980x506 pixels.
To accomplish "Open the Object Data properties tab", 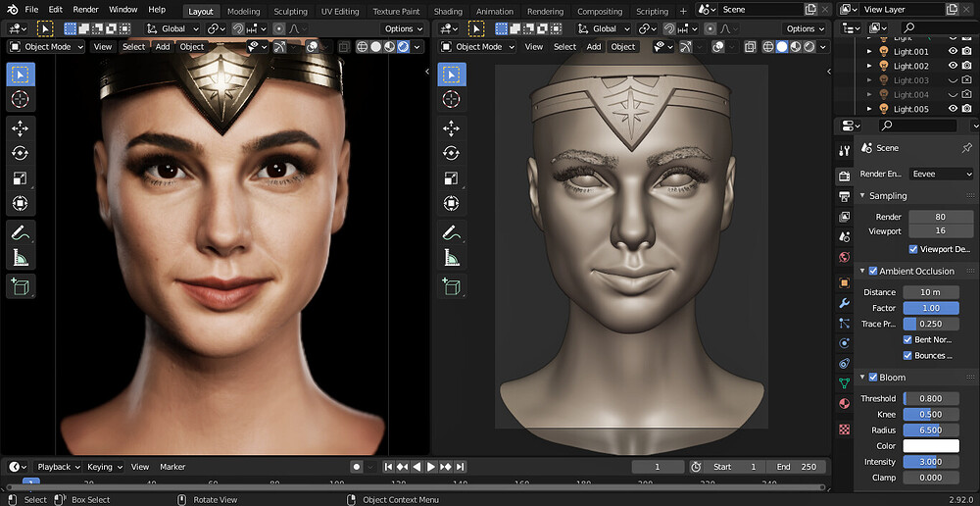I will click(x=845, y=382).
